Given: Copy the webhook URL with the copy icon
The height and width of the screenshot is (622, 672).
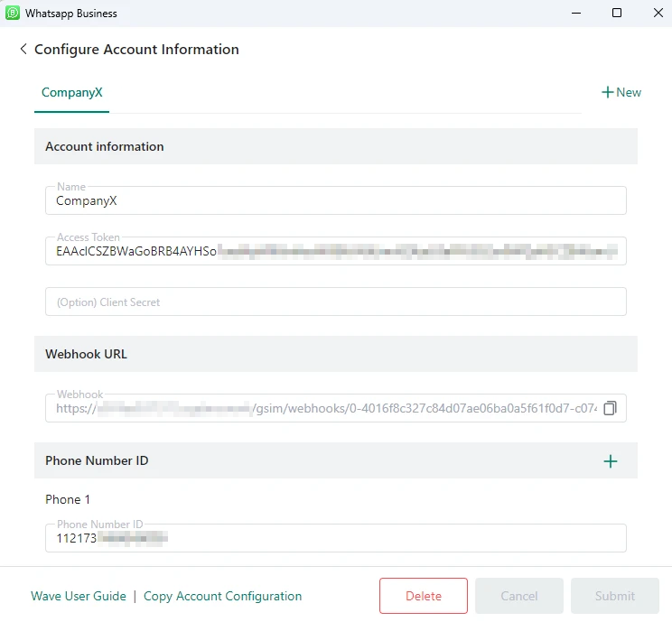Looking at the screenshot, I should pos(610,408).
